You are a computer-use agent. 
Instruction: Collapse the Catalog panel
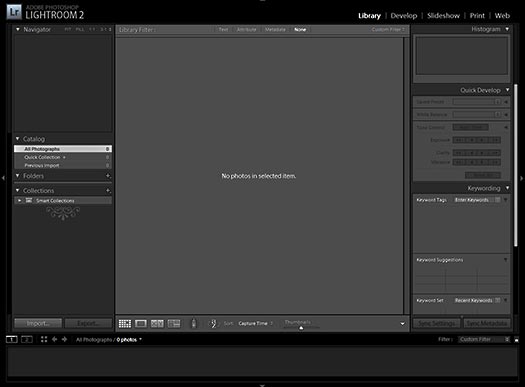coord(18,139)
